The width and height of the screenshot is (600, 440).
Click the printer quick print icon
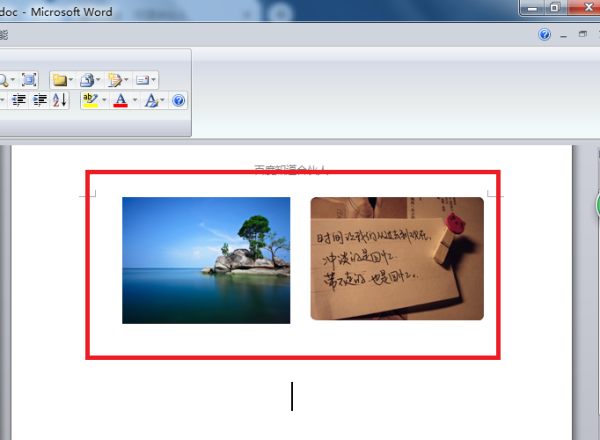click(87, 80)
